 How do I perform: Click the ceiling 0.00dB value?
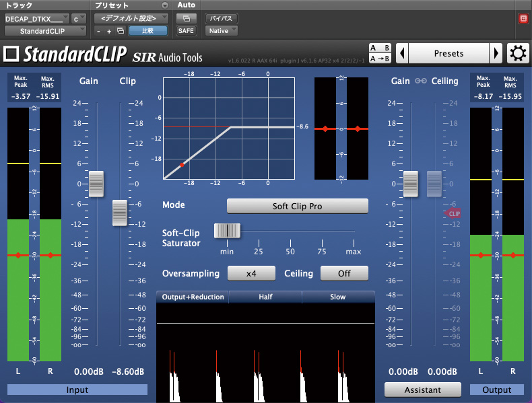(x=442, y=371)
